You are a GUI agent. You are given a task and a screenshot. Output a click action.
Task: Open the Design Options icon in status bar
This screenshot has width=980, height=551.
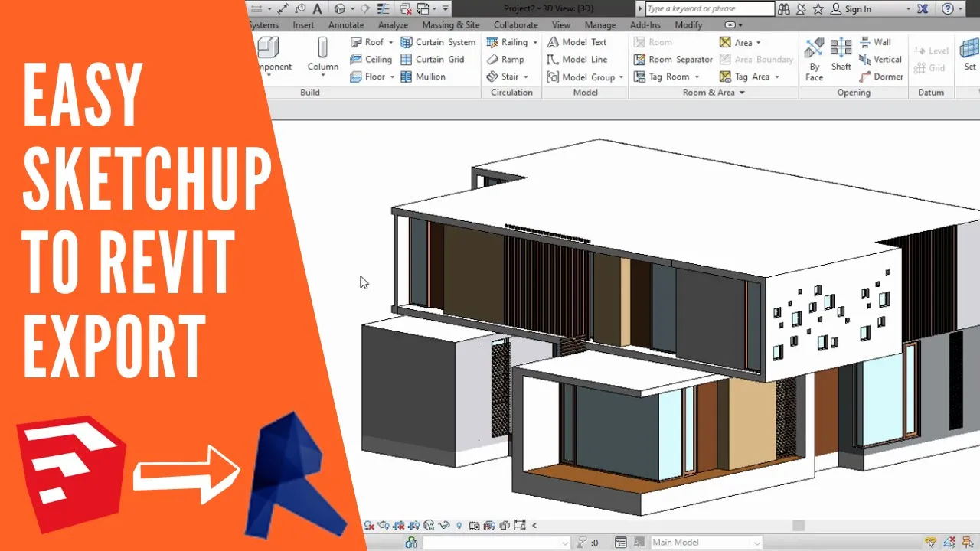[621, 543]
